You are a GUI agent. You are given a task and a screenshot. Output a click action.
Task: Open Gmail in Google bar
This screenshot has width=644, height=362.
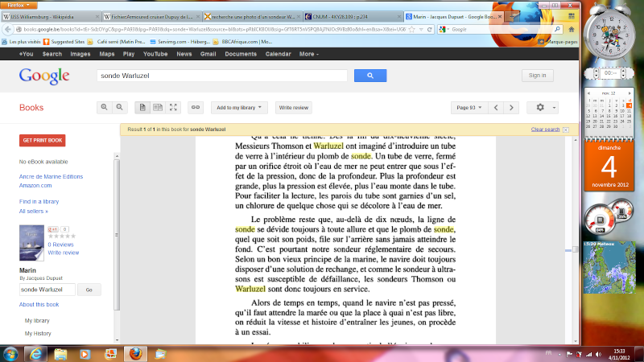tap(208, 54)
